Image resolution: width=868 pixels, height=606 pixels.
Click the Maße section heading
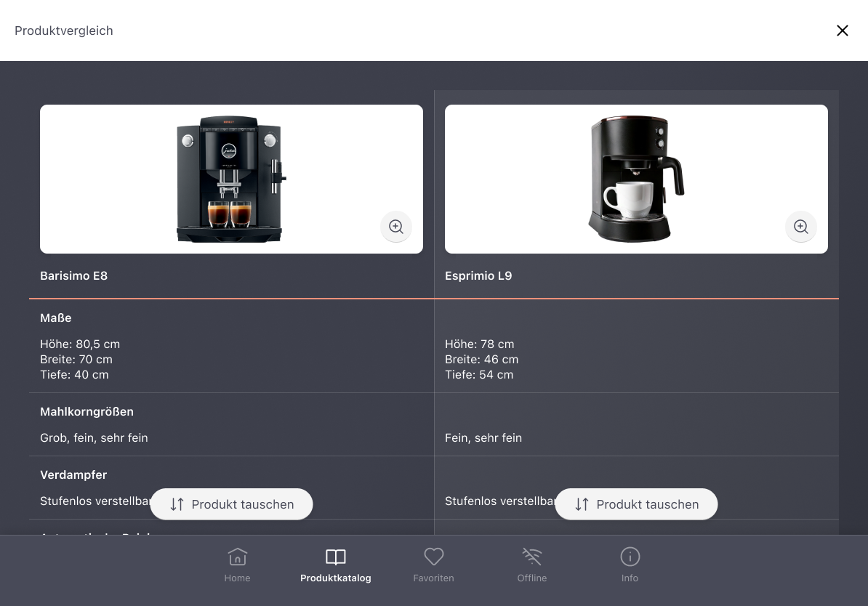[56, 318]
